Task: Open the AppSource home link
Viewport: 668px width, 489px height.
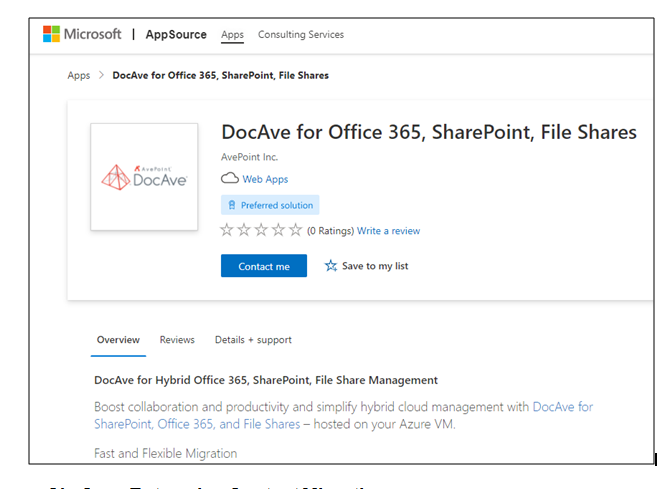Action: pos(176,35)
